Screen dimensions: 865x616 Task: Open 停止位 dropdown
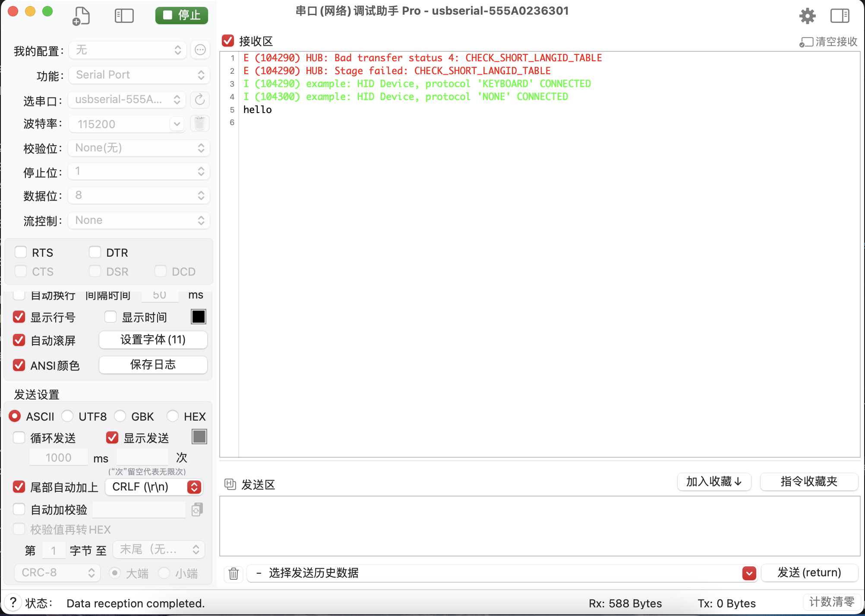139,172
